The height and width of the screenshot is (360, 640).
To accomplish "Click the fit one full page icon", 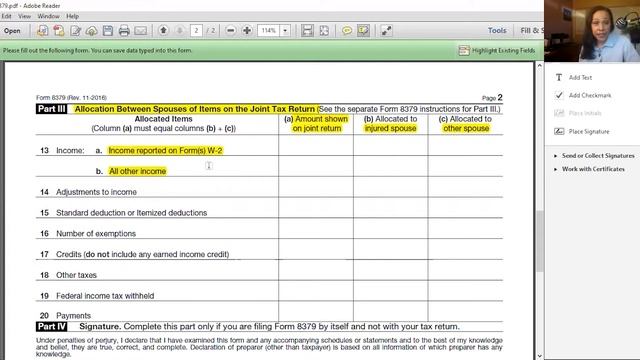I will click(x=324, y=31).
